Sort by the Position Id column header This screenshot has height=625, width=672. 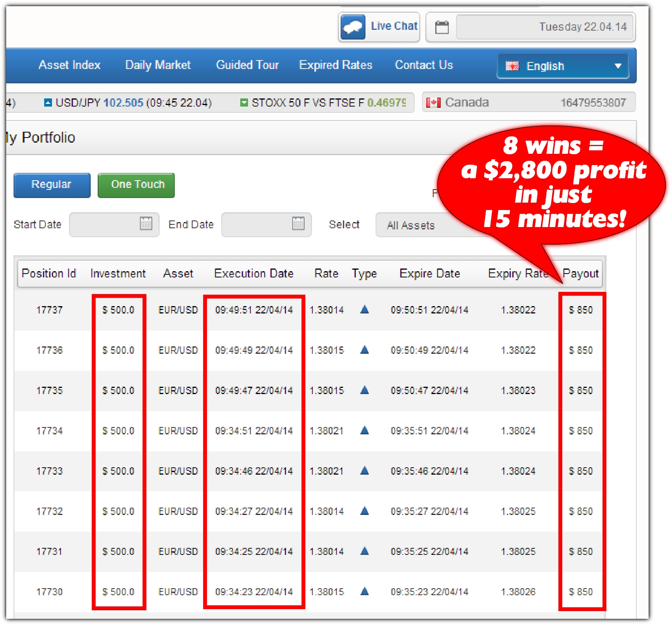coord(49,274)
